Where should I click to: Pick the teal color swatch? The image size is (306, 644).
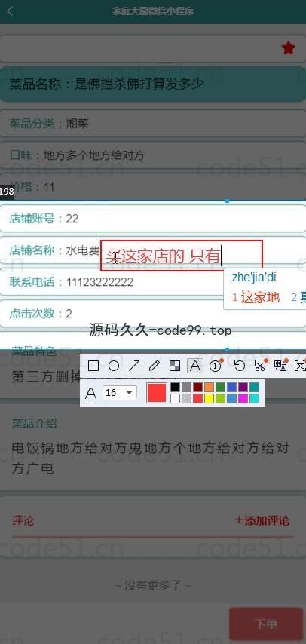click(x=254, y=388)
